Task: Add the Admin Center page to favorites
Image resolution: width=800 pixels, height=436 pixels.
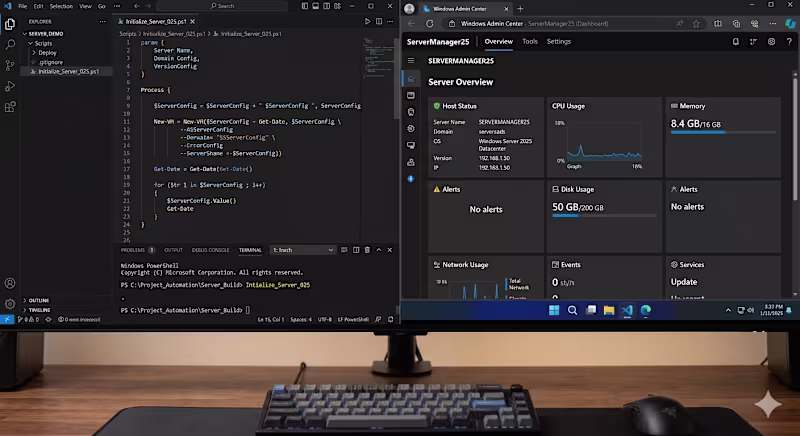Action: point(696,23)
